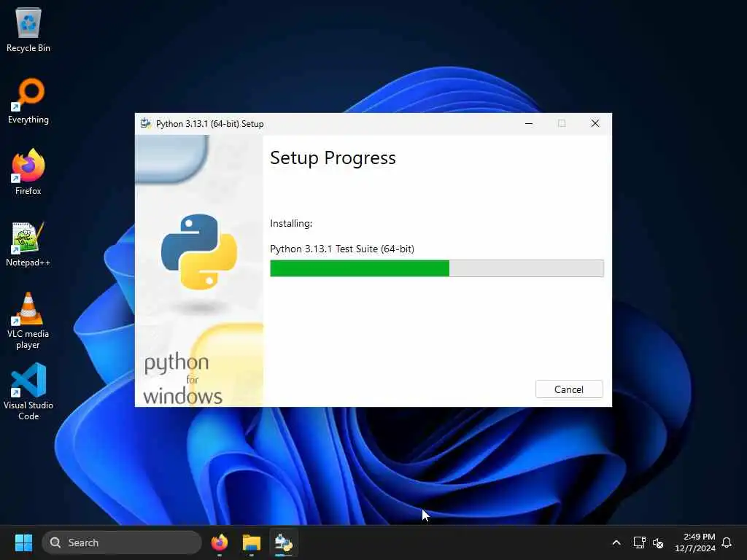Close the Python Setup window
Screen dimensions: 747x560
click(x=595, y=124)
